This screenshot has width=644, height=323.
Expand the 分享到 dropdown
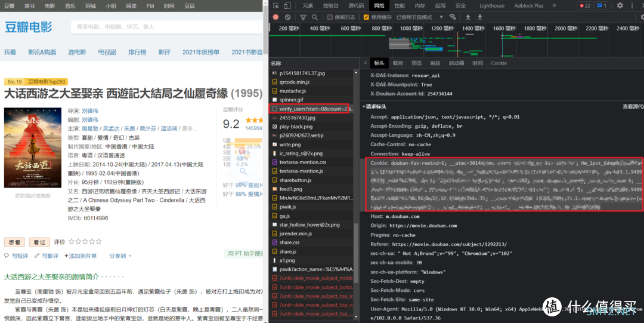pos(120,256)
